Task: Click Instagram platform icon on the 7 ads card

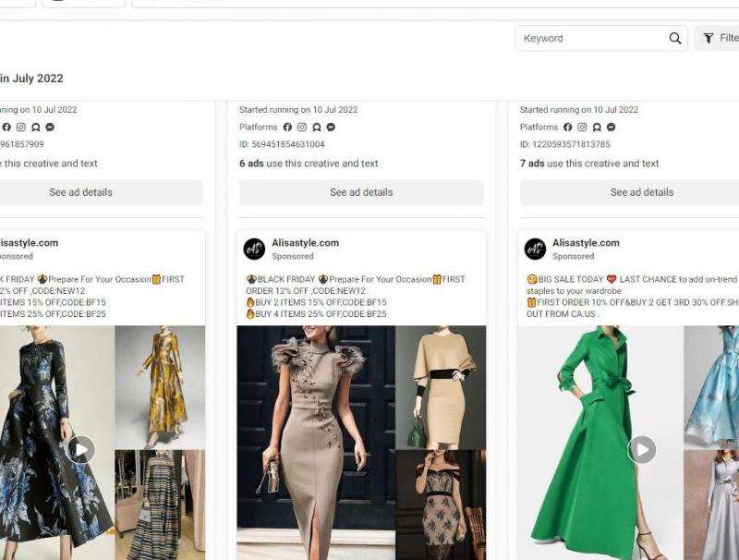Action: coord(583,128)
